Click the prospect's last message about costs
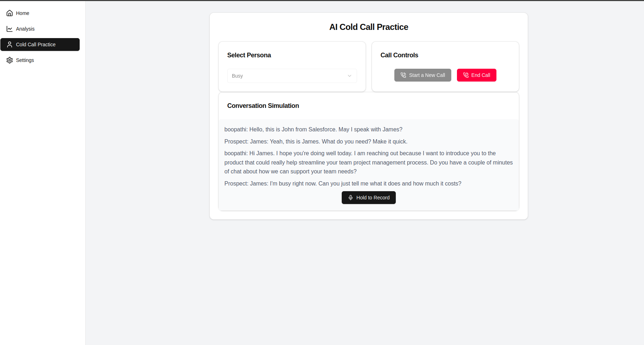 click(x=343, y=184)
